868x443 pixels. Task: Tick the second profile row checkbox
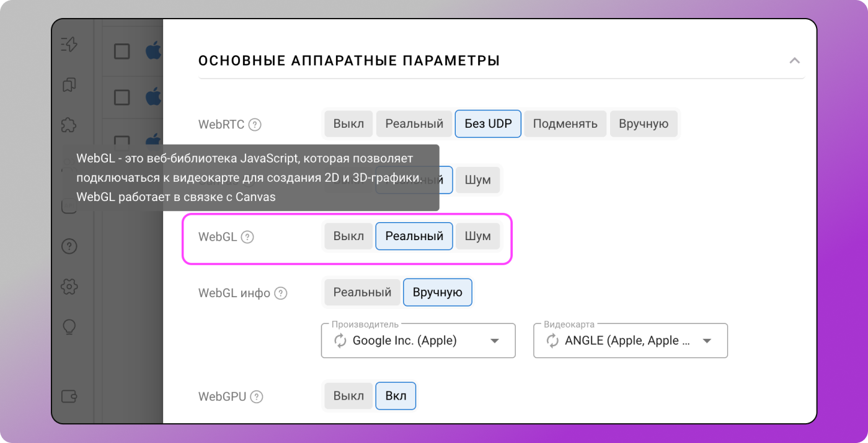122,97
